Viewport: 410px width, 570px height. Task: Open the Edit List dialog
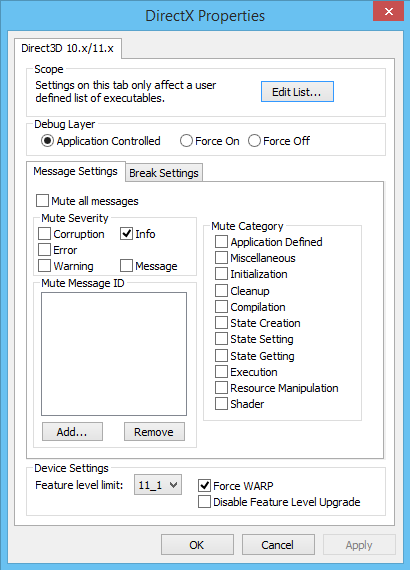[297, 92]
